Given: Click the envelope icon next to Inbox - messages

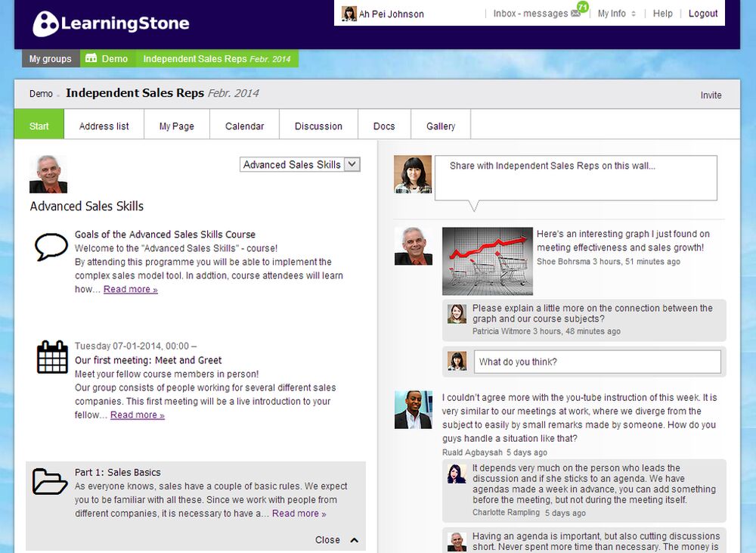Looking at the screenshot, I should (575, 14).
